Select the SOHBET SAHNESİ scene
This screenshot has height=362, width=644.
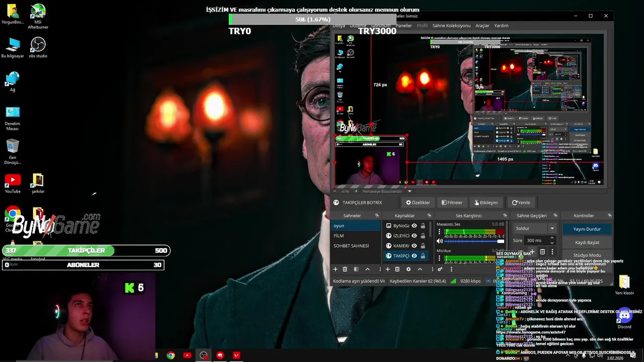click(356, 246)
